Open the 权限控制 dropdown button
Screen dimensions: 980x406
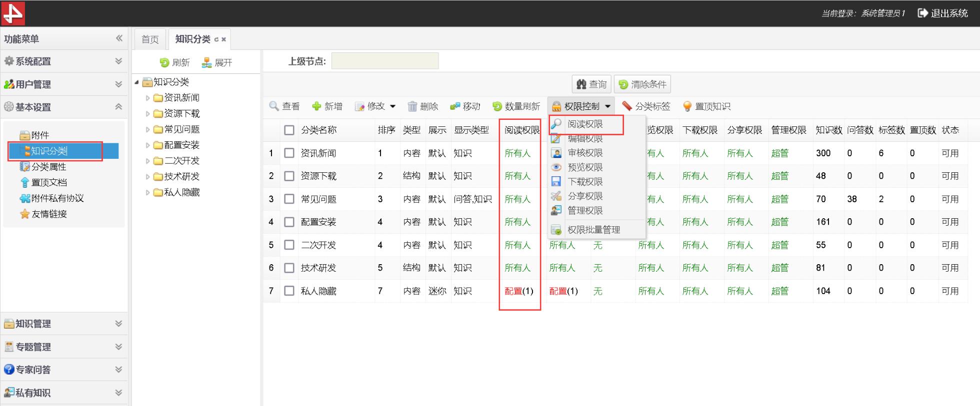(x=580, y=106)
